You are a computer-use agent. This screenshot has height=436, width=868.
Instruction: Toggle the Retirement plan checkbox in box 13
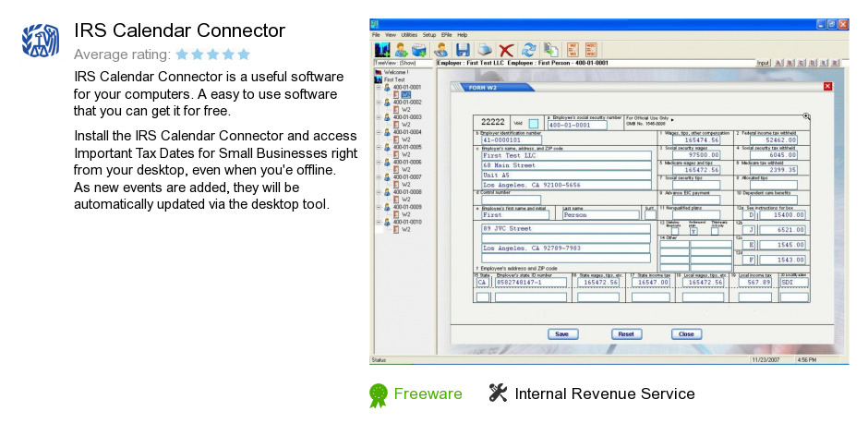click(693, 231)
